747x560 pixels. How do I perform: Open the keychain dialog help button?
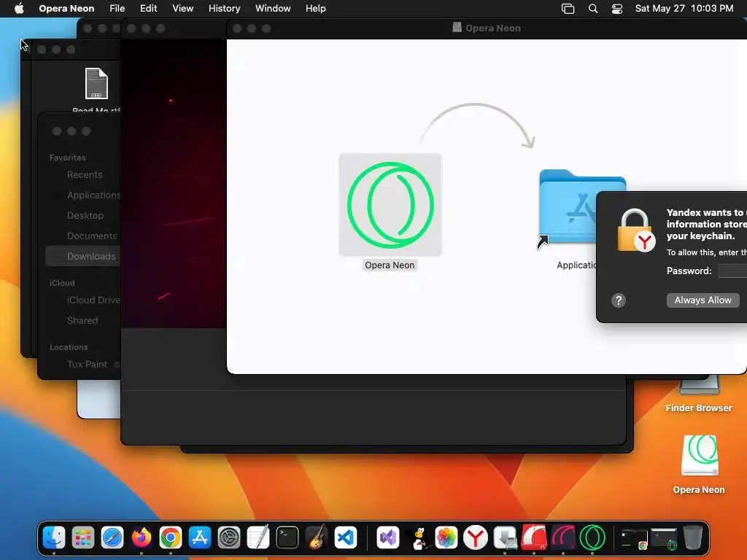coord(619,300)
